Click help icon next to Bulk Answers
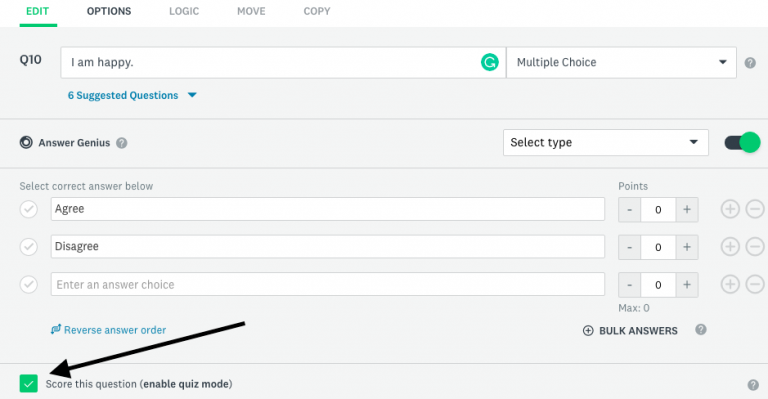The image size is (768, 399). (701, 329)
